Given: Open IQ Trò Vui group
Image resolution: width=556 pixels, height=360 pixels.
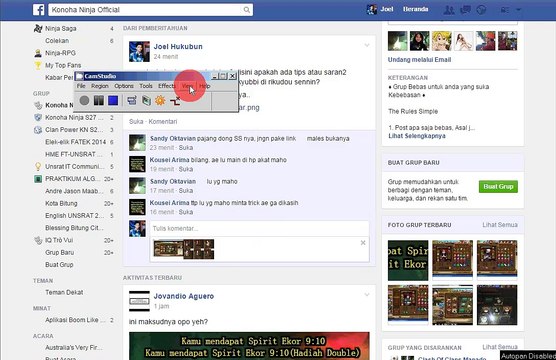Looking at the screenshot, I should click(x=59, y=240).
